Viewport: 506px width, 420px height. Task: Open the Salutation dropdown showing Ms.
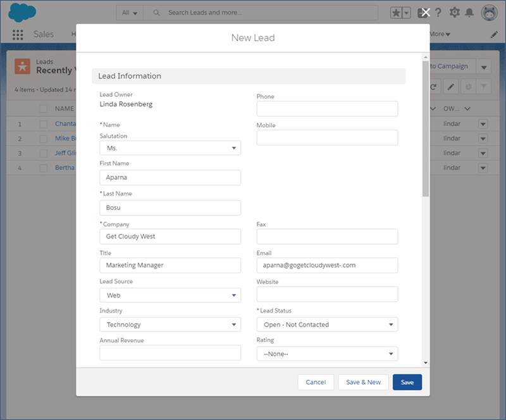(170, 148)
